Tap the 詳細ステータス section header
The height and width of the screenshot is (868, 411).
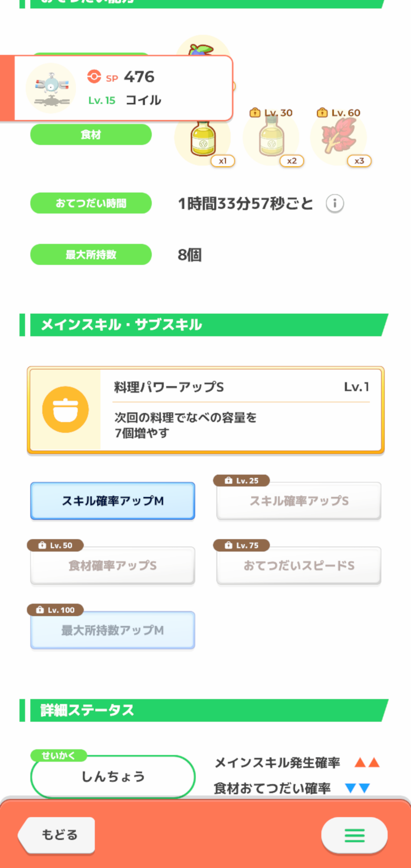click(x=204, y=710)
